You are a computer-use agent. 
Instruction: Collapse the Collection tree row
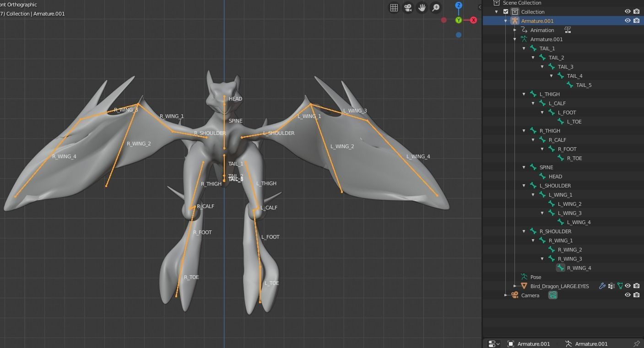[x=497, y=12]
